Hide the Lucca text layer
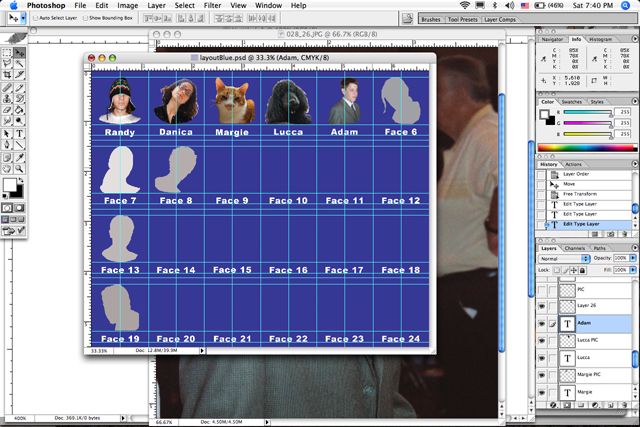This screenshot has width=640, height=427. (x=542, y=358)
